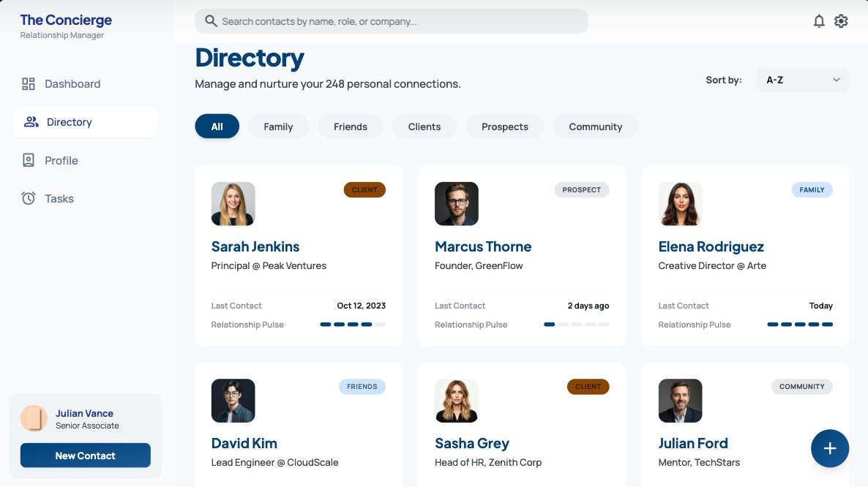Open Julian Ford contact name
868x487 pixels.
(x=693, y=443)
